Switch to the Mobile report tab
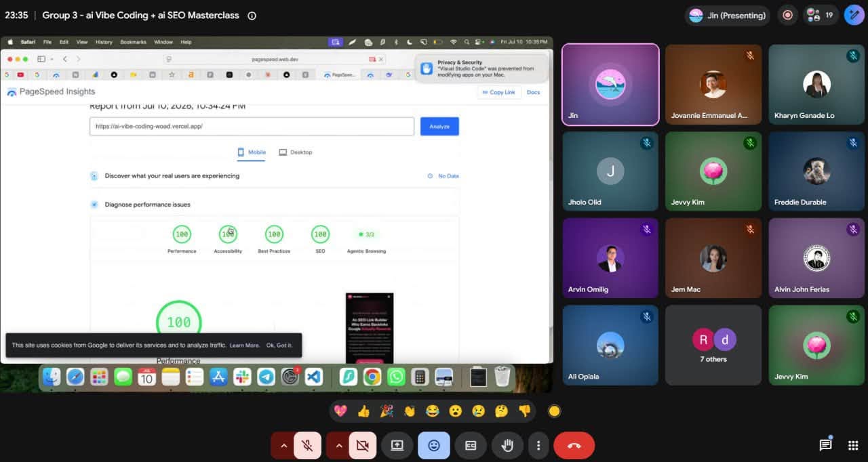 click(x=252, y=152)
